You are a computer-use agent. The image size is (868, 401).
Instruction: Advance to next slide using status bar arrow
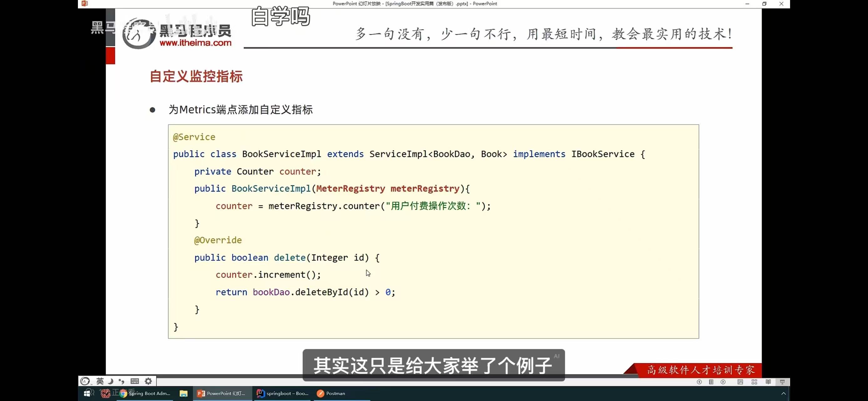pyautogui.click(x=723, y=382)
